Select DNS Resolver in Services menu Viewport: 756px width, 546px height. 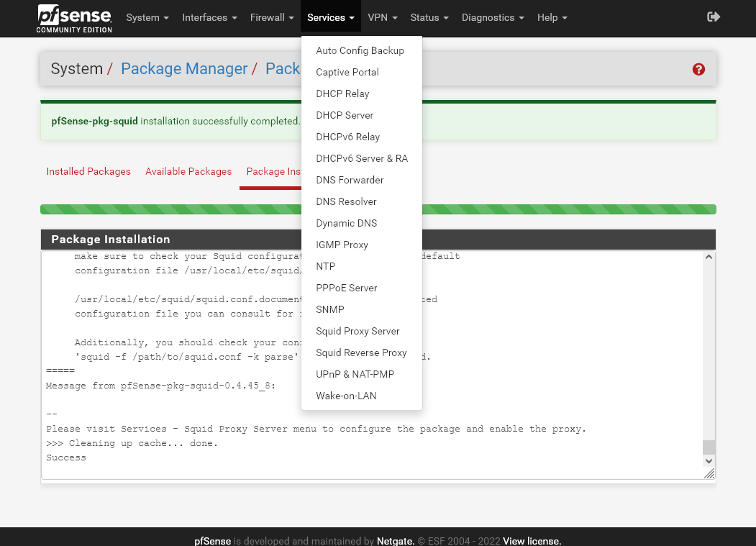click(346, 201)
